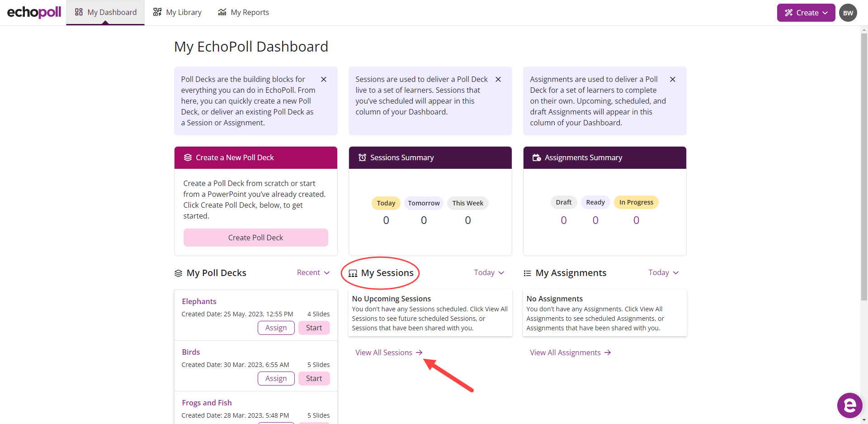Click the My Poll Decks stack icon
This screenshot has height=424, width=868.
(x=179, y=273)
